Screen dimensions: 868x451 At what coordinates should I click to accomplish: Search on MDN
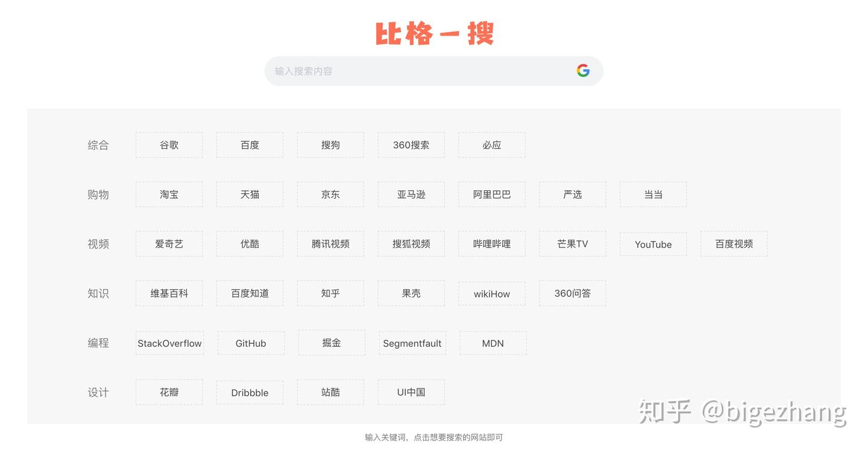click(493, 343)
